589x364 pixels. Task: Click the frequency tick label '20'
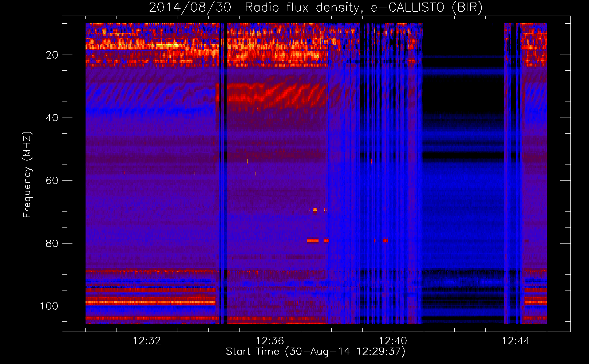coord(52,55)
